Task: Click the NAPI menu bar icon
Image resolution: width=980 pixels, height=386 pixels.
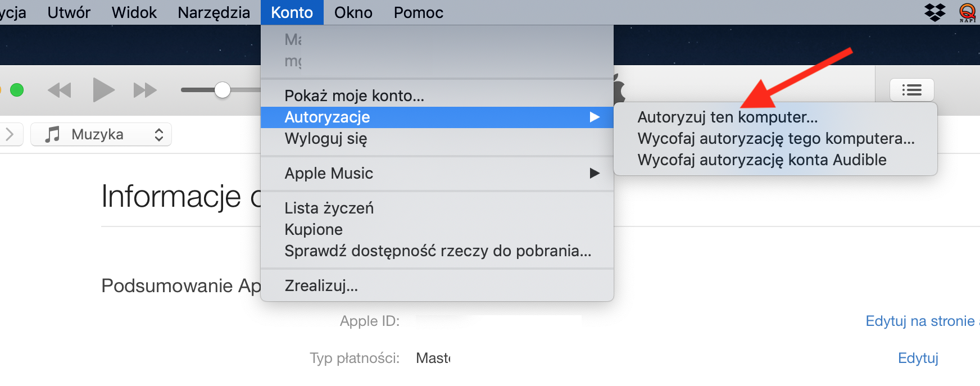Action: pos(968,12)
